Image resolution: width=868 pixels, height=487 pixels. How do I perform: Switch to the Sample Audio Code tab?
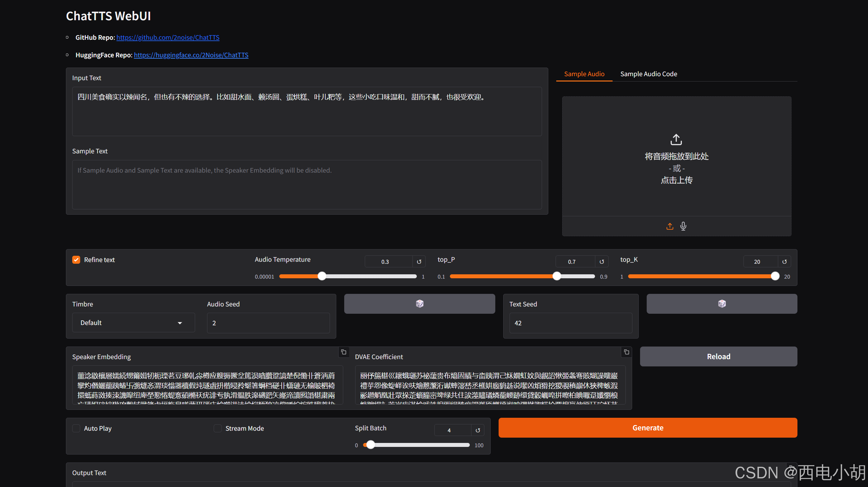[648, 74]
